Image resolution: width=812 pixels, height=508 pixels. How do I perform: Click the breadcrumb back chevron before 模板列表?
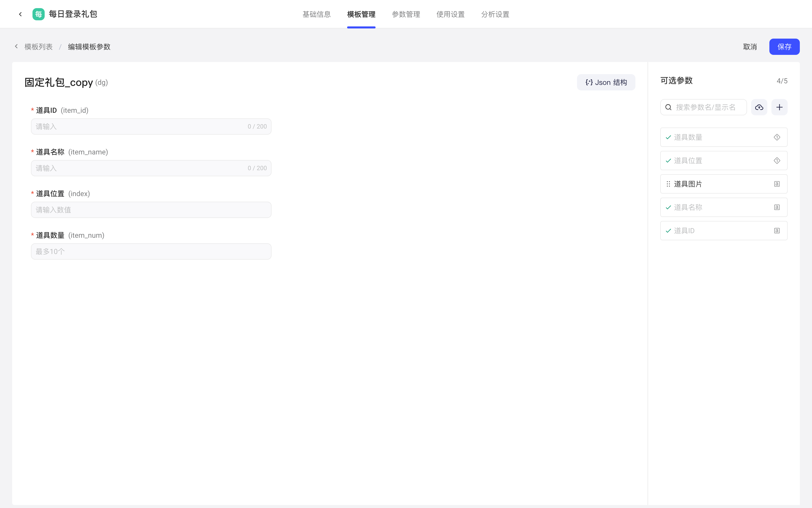coord(16,46)
